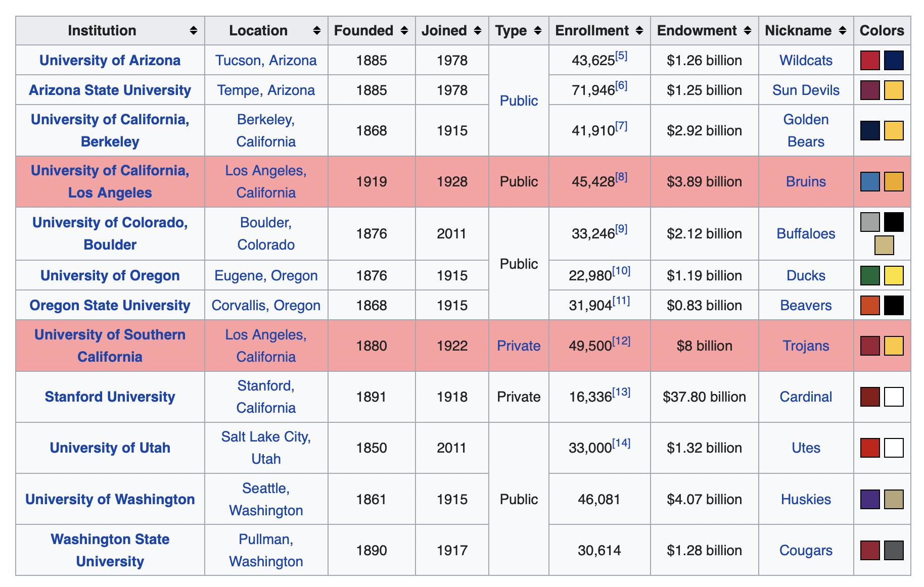Open the Huskies nickname link
This screenshot has width=924, height=587.
pyautogui.click(x=806, y=499)
